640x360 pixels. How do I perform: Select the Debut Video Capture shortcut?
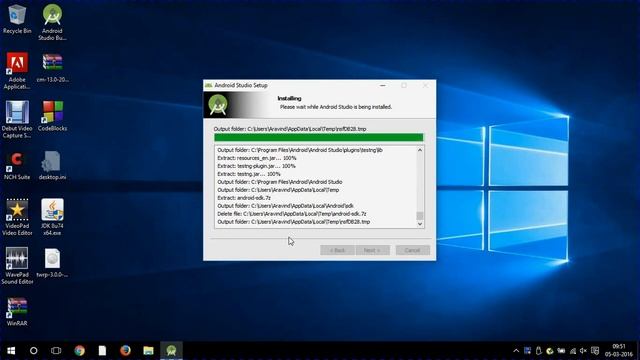(x=17, y=119)
